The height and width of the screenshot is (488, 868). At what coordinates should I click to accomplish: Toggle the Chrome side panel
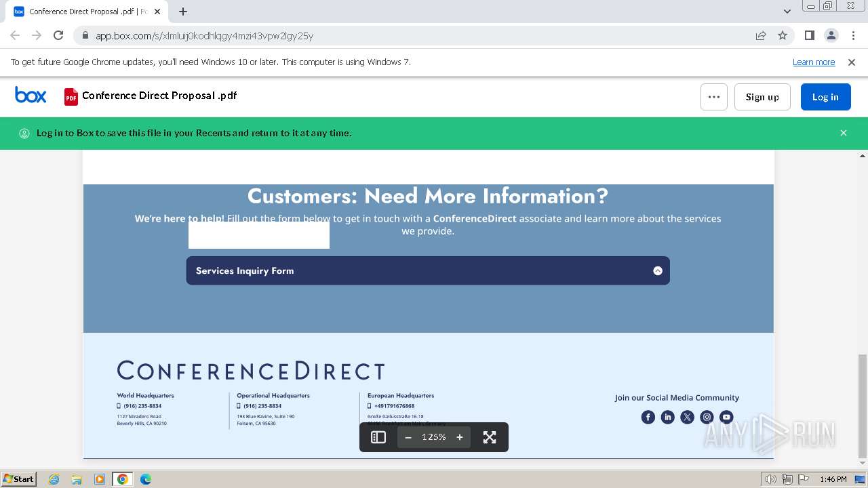pos(810,35)
